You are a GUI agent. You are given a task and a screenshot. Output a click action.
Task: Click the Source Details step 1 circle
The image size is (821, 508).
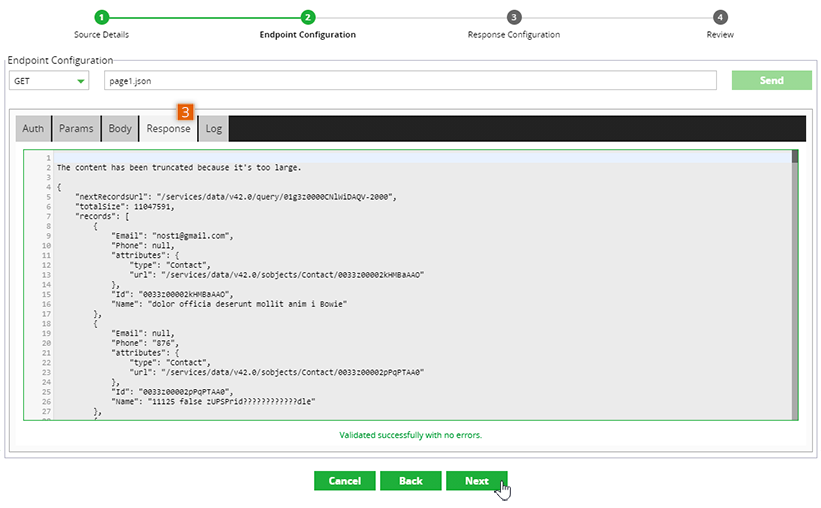[102, 17]
